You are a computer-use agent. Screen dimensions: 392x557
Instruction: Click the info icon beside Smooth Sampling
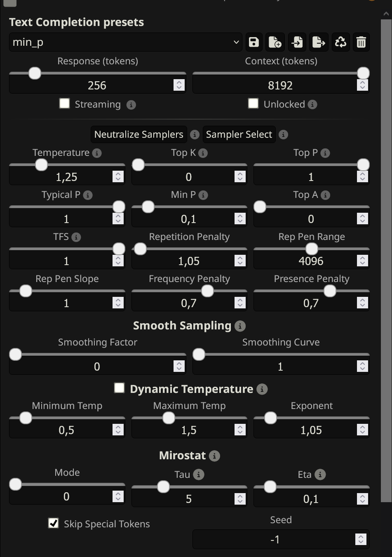coord(240,326)
